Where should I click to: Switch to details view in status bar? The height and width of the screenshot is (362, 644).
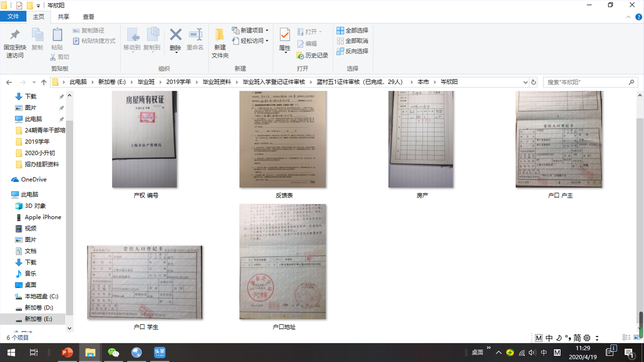pos(626,337)
